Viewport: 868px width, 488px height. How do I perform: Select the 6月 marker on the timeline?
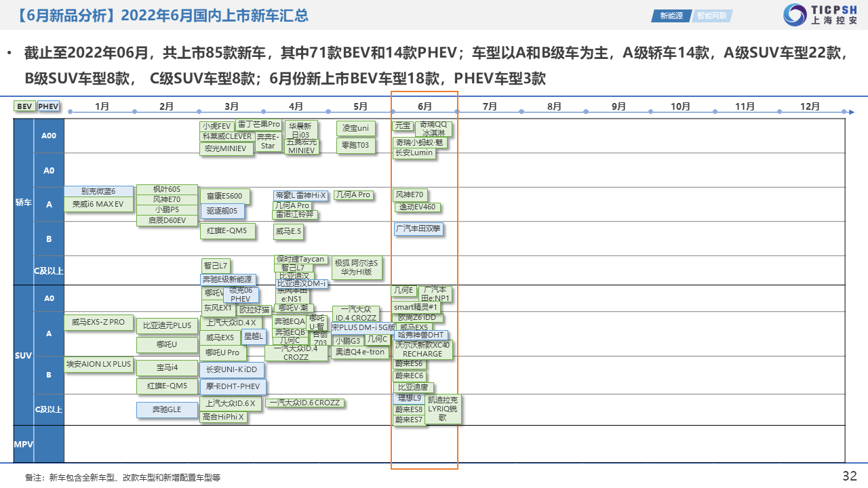pos(425,106)
